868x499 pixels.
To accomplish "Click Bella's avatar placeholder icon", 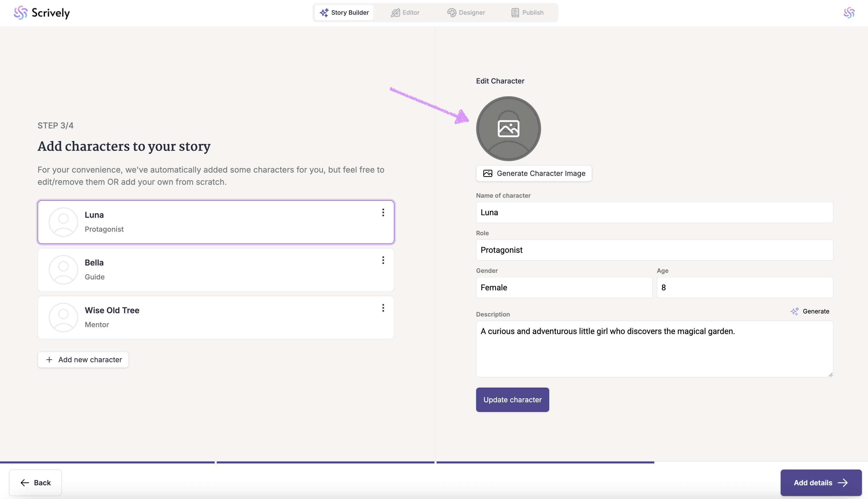I will tap(63, 270).
